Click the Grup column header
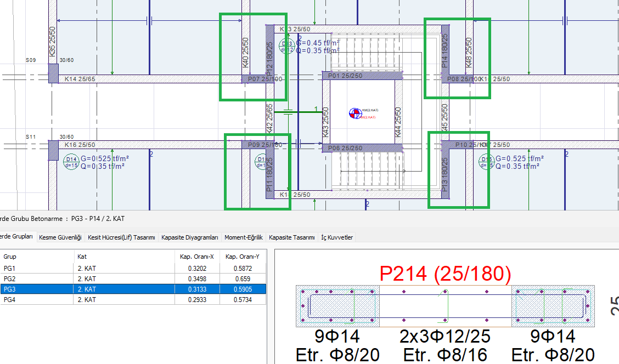619x364 pixels. [37, 256]
